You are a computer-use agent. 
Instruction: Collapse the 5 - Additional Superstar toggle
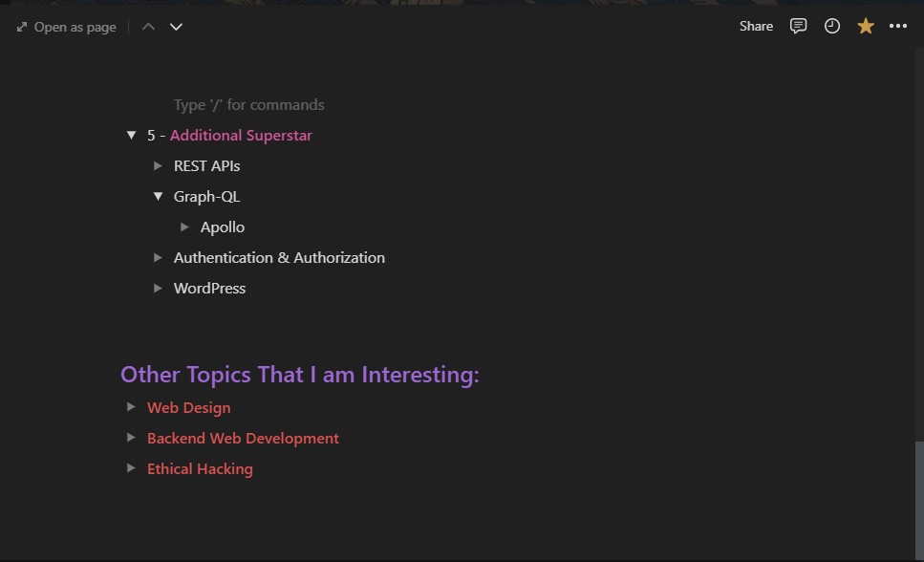(132, 136)
